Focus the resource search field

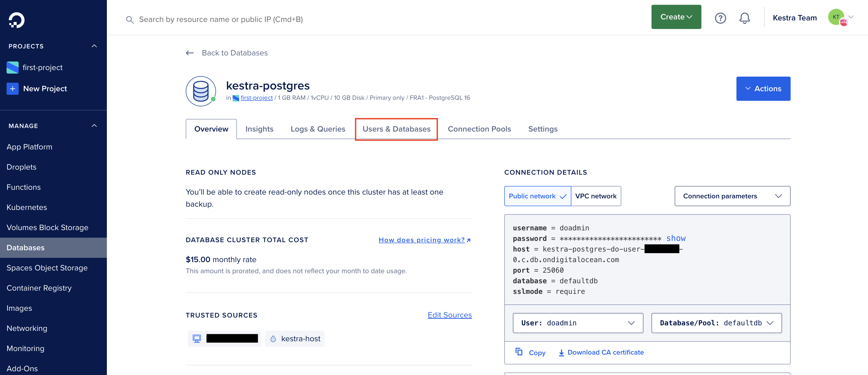(x=221, y=20)
